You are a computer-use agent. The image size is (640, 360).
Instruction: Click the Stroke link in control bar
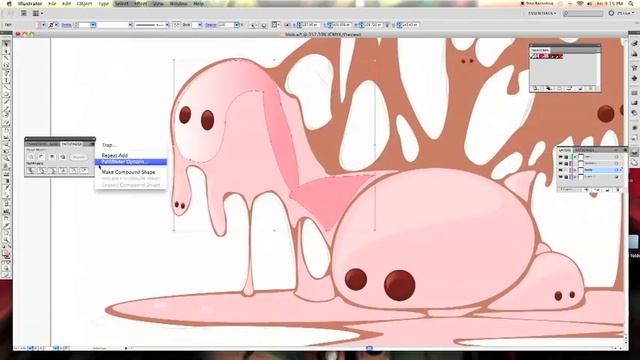(67, 25)
